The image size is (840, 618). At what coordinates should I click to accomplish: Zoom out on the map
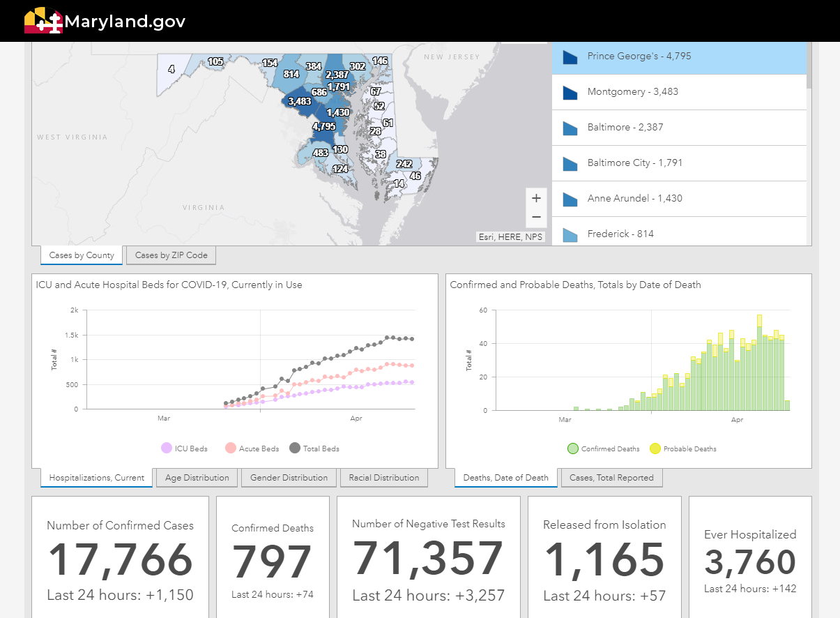click(x=536, y=217)
